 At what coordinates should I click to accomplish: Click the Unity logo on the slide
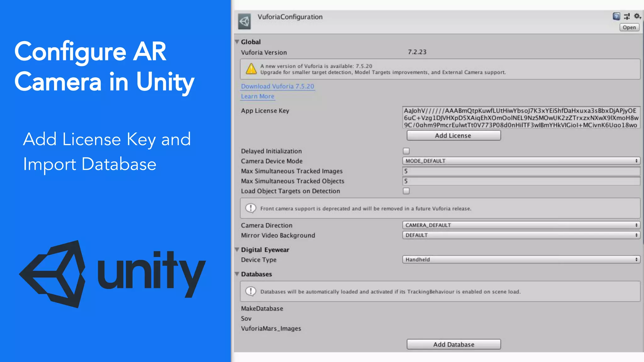tap(112, 274)
